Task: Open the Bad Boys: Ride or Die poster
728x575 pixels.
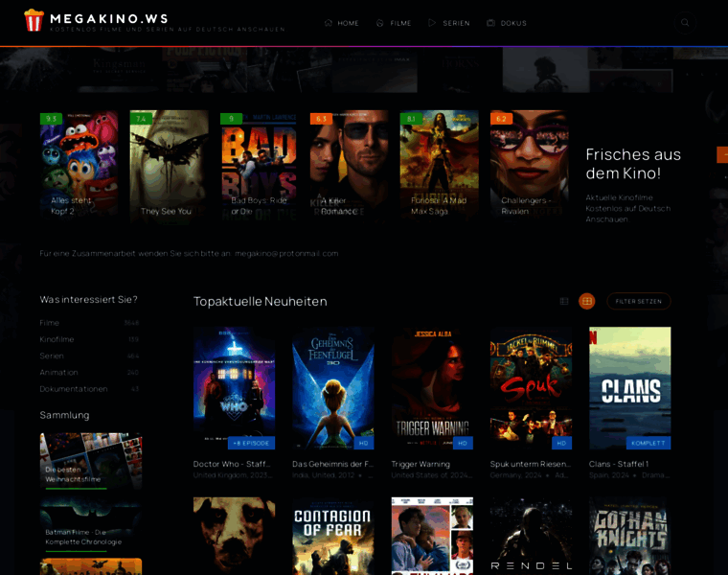Action: click(x=259, y=166)
